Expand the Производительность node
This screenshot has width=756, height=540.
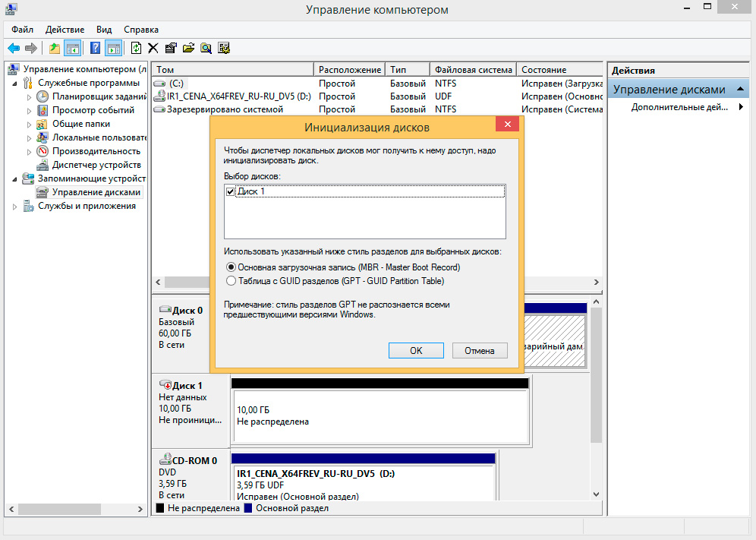pos(29,152)
